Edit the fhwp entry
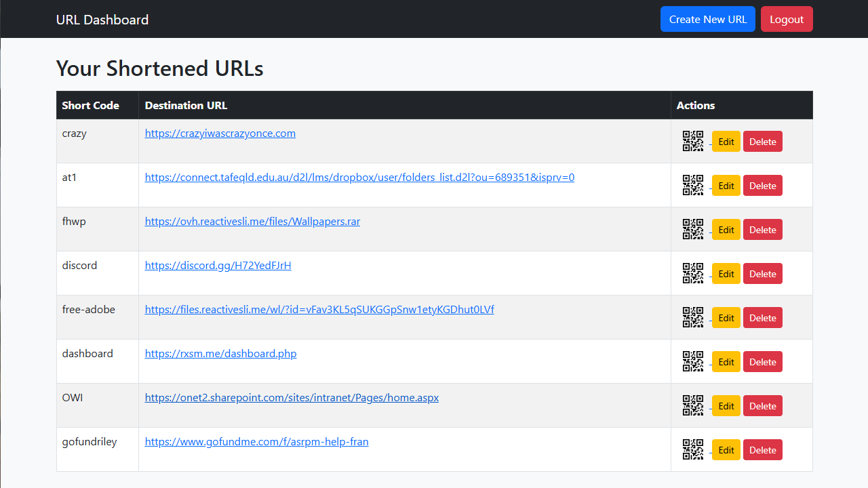 tap(726, 230)
